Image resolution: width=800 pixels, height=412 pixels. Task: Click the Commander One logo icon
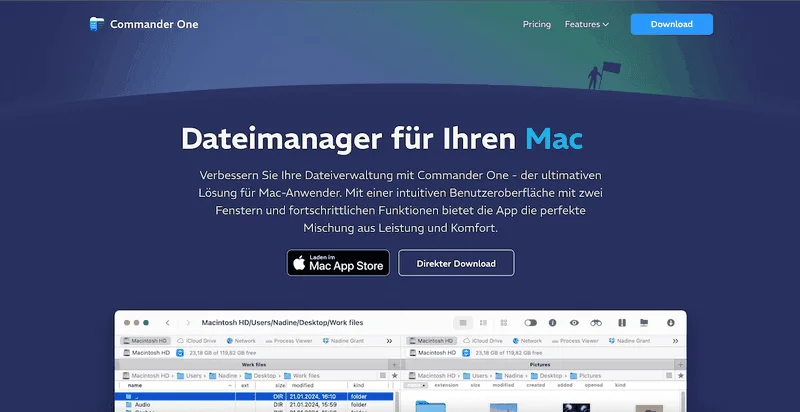click(x=96, y=24)
